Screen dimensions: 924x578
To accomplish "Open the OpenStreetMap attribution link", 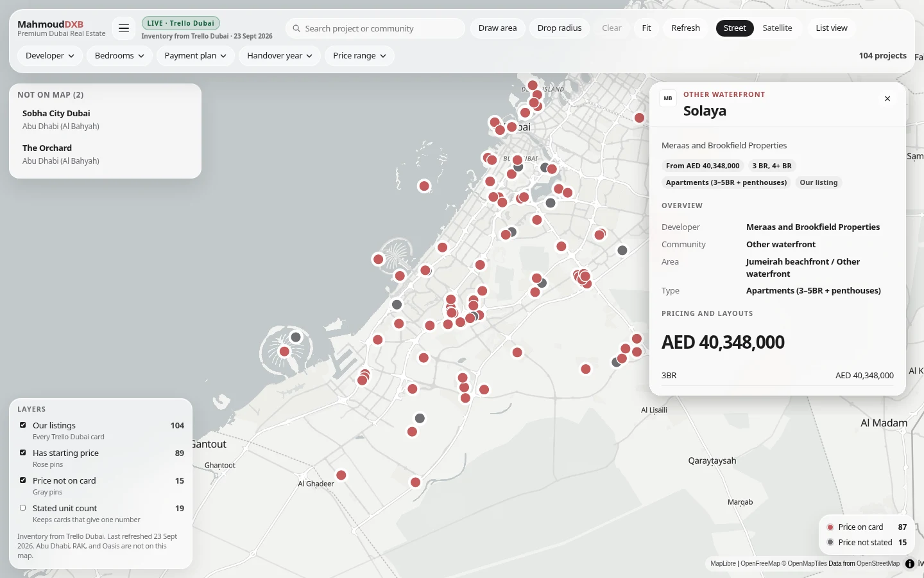I will click(878, 564).
